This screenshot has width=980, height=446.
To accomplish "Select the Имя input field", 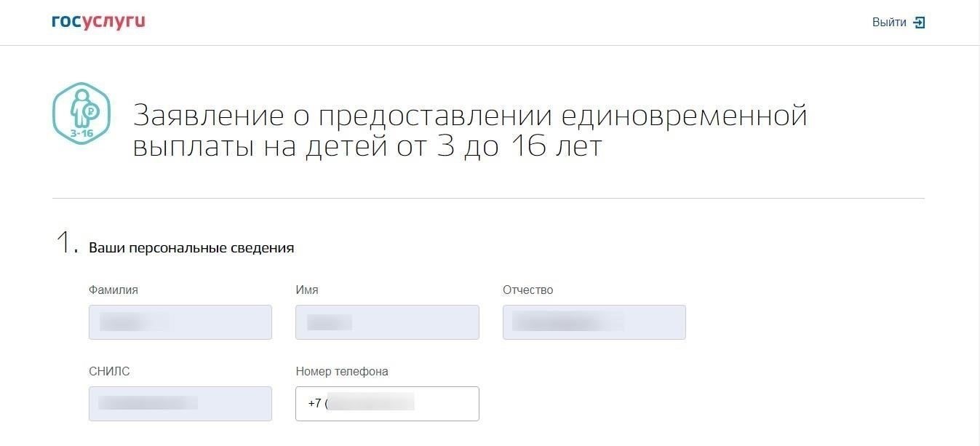I will [x=387, y=322].
